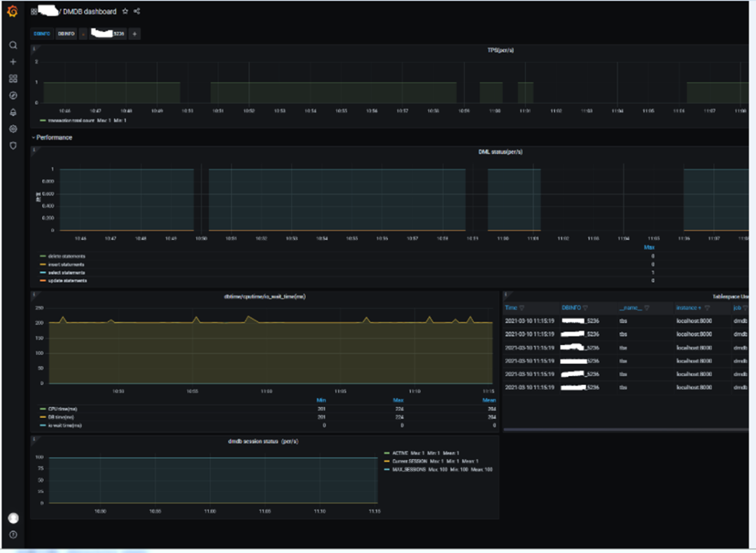Open the help question mark icon
This screenshot has height=553, width=756.
tap(13, 535)
